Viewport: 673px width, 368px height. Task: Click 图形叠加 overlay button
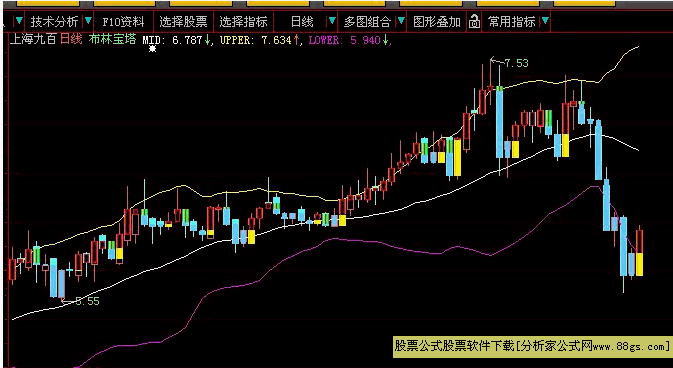click(x=437, y=21)
